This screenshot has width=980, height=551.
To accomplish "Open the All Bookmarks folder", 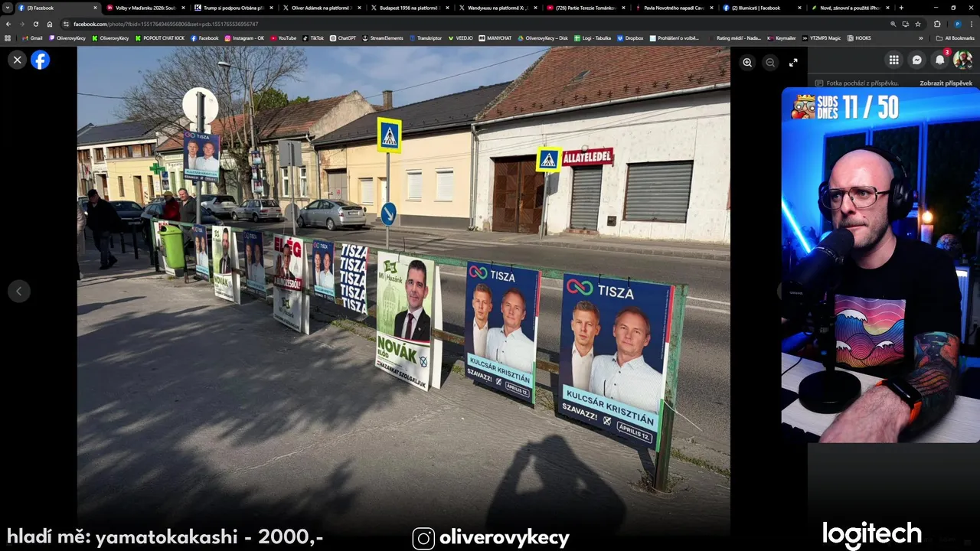I will click(955, 37).
